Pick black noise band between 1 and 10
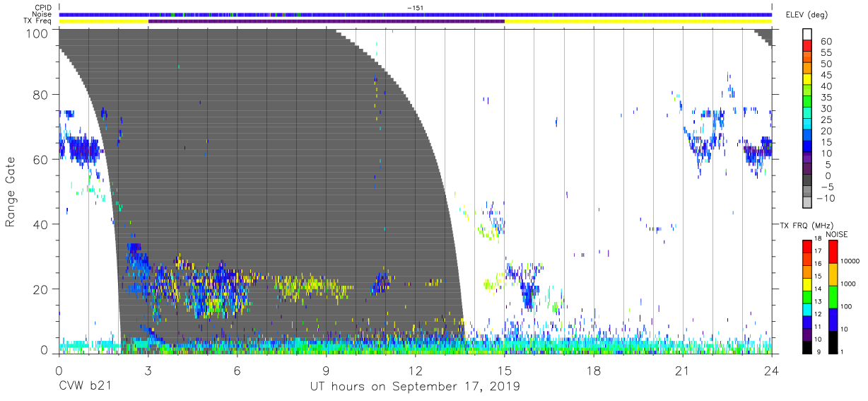The height and width of the screenshot is (401, 868). tap(832, 342)
